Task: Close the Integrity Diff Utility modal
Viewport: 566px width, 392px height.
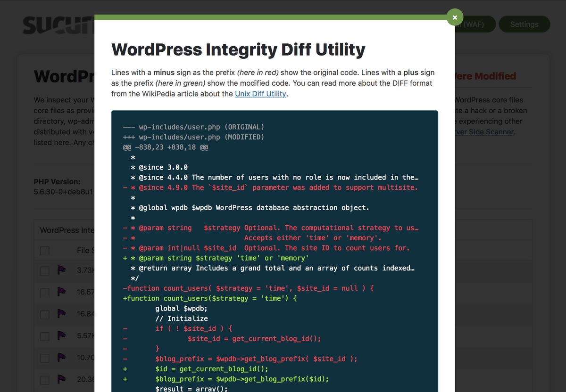Action: tap(455, 17)
